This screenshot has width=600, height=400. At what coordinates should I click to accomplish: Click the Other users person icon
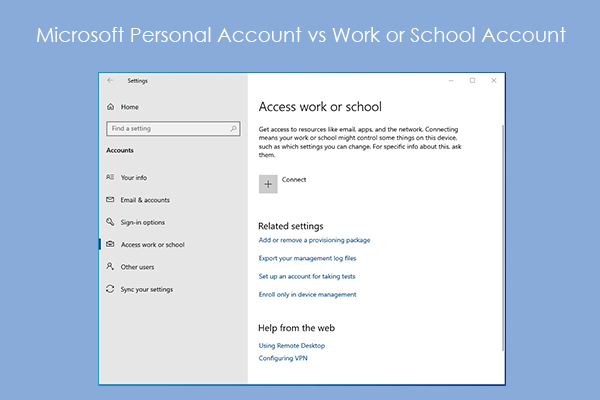(x=110, y=266)
